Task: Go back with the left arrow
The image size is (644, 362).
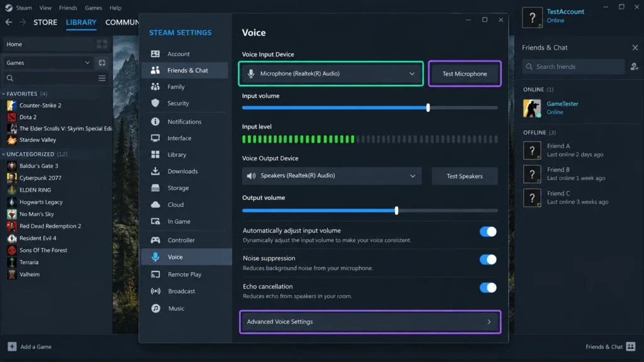Action: 9,22
